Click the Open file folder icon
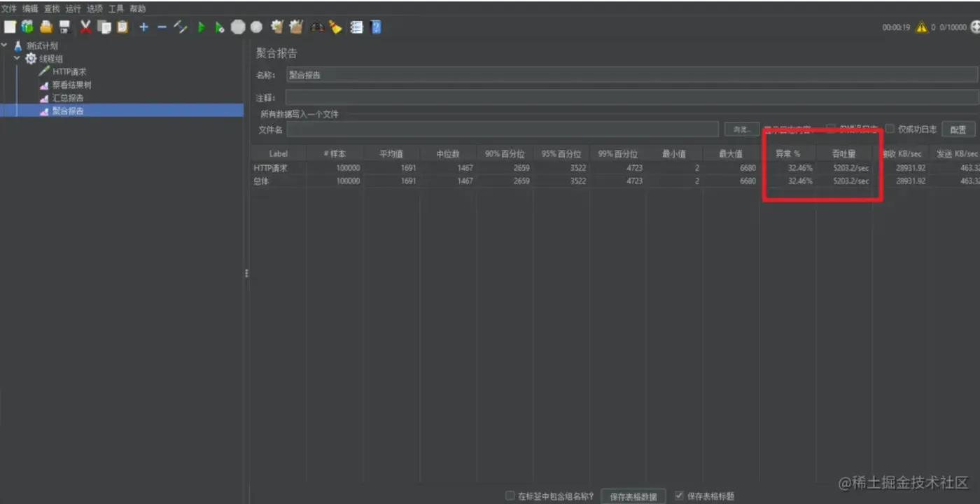980x504 pixels. click(x=46, y=27)
